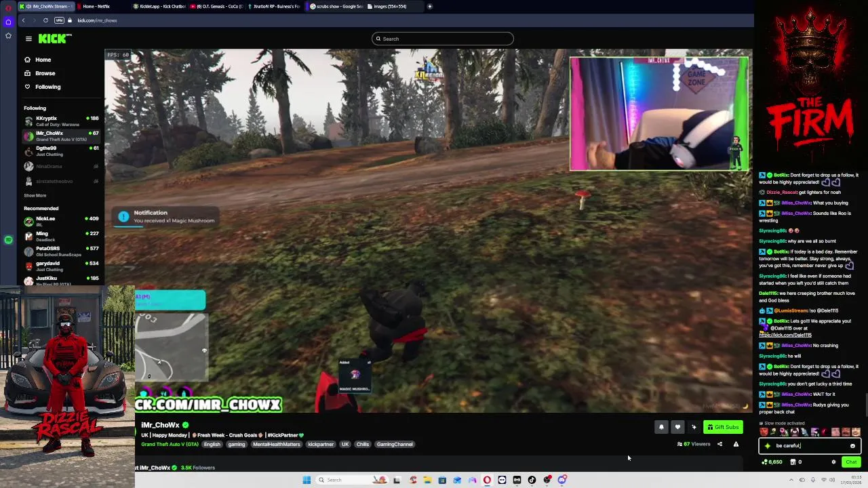This screenshot has width=868, height=488.
Task: Open channel points balance 6,650
Action: click(773, 462)
